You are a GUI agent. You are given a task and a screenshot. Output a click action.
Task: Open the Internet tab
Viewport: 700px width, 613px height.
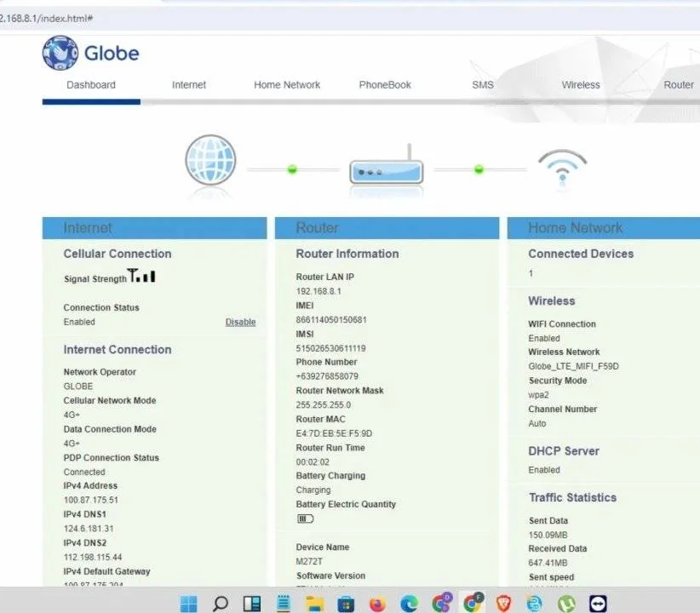[x=189, y=85]
